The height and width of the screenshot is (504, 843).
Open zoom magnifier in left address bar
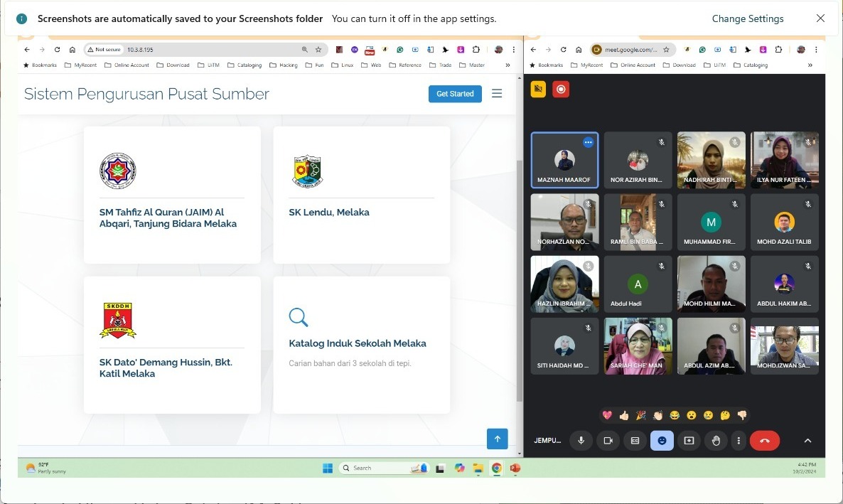[x=305, y=50]
